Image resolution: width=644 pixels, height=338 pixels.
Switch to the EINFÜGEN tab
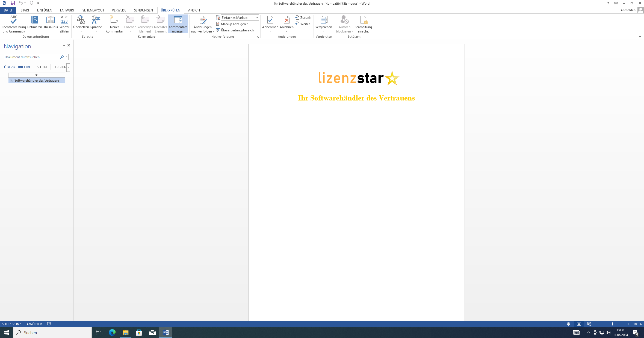click(x=45, y=10)
